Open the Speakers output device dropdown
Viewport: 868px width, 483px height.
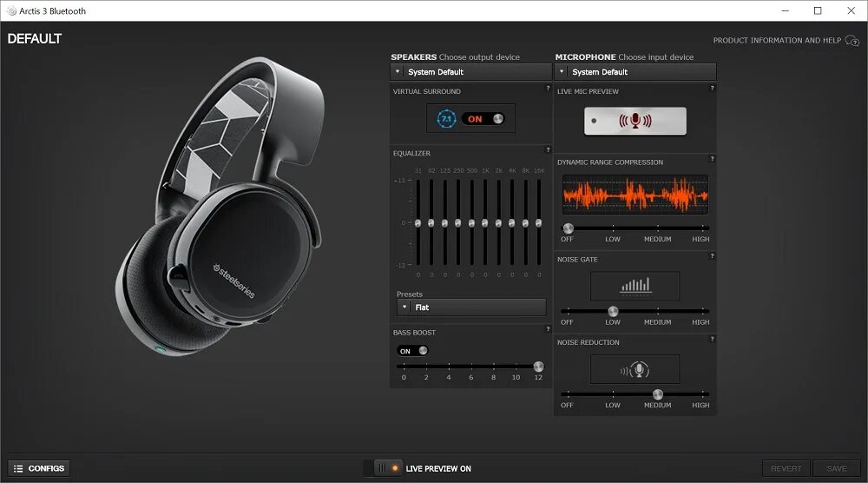point(470,72)
